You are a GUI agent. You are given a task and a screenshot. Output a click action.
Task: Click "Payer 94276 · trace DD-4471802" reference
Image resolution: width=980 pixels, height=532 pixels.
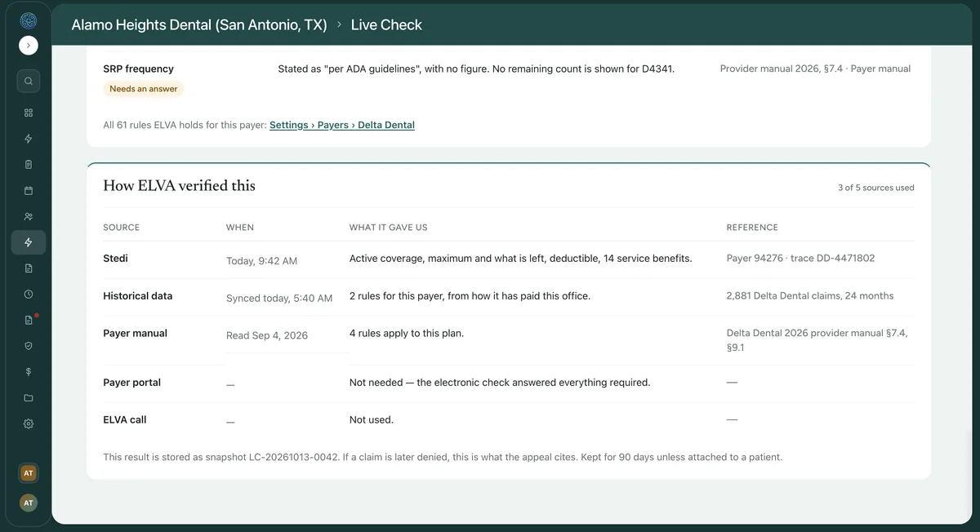pos(800,258)
